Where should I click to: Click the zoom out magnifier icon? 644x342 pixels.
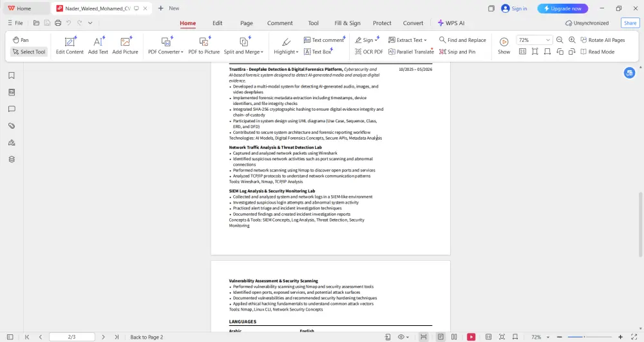[560, 40]
